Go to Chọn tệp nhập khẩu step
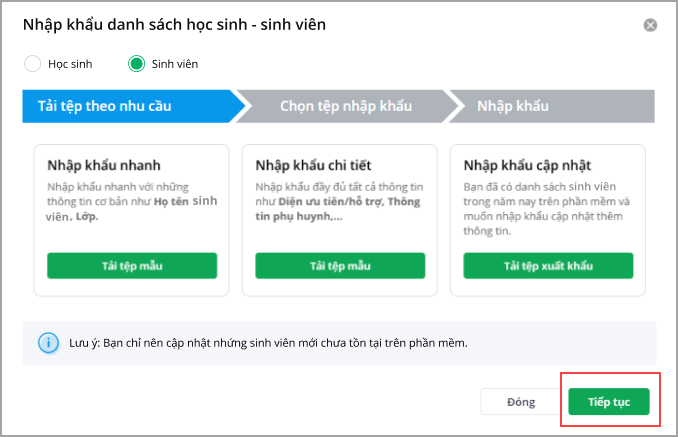Screen dimensions: 678x437 tap(345, 106)
